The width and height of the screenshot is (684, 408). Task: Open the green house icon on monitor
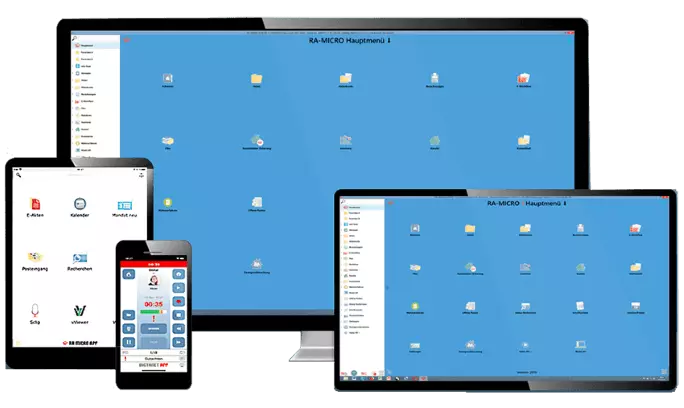point(434,141)
